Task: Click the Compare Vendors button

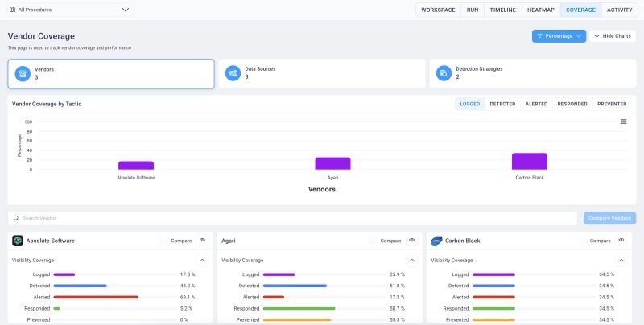Action: pyautogui.click(x=610, y=218)
